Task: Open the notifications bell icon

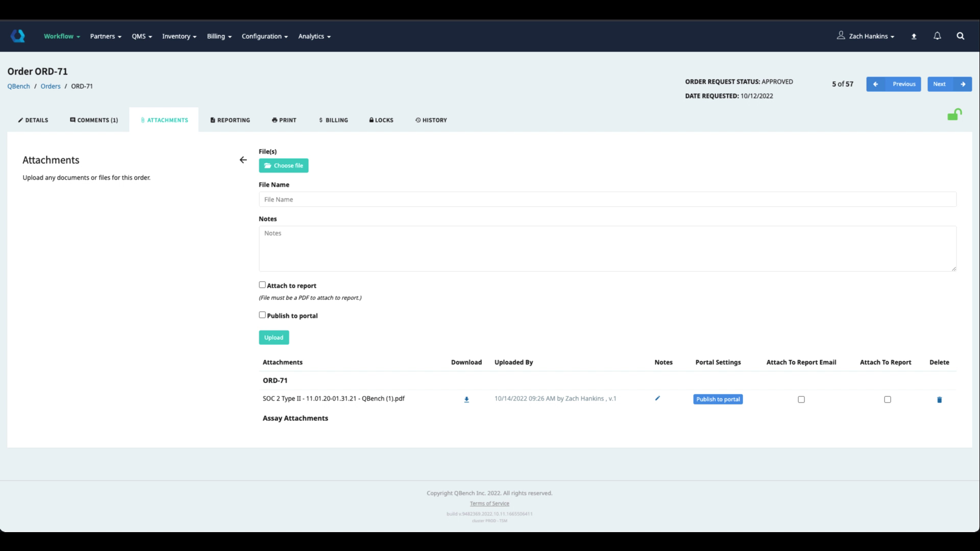Action: 937,36
